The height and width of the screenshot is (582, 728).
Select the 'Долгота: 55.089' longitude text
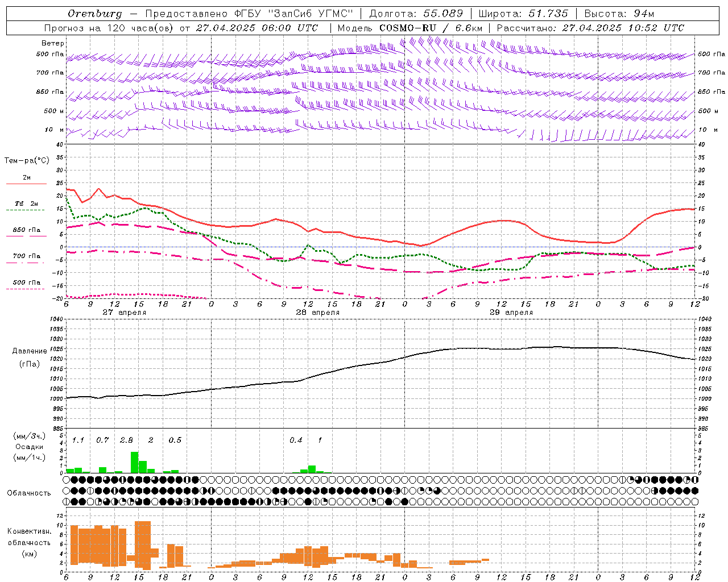click(x=416, y=14)
